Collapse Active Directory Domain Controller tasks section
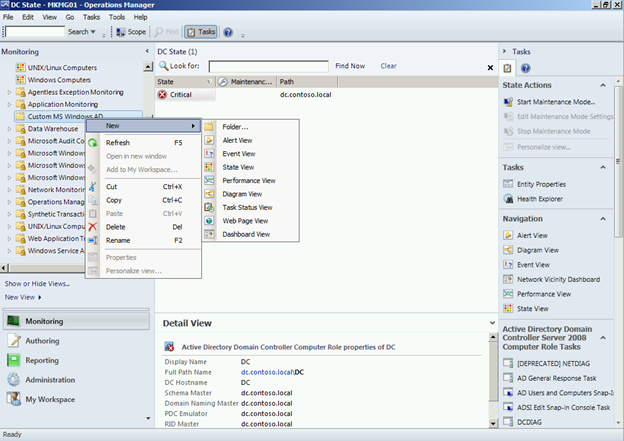Viewport: 624px width, 441px height. click(603, 338)
